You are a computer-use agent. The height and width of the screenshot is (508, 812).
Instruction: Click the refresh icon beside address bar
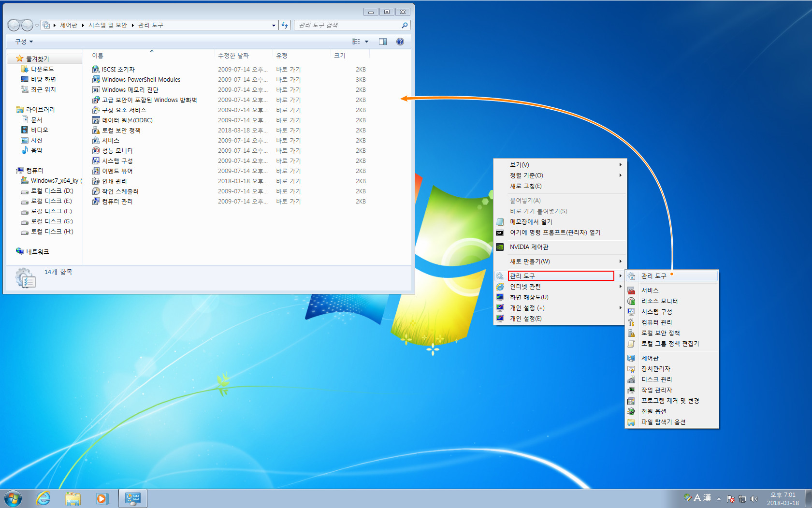point(285,25)
